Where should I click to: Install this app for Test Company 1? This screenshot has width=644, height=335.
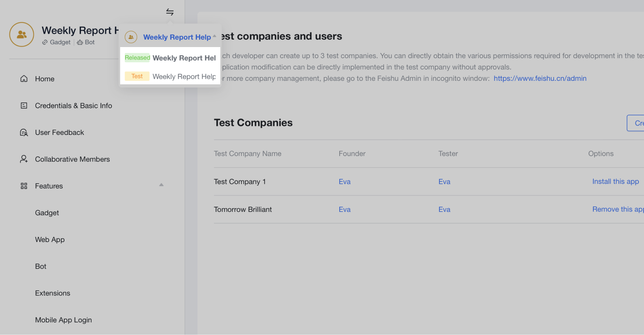(615, 182)
